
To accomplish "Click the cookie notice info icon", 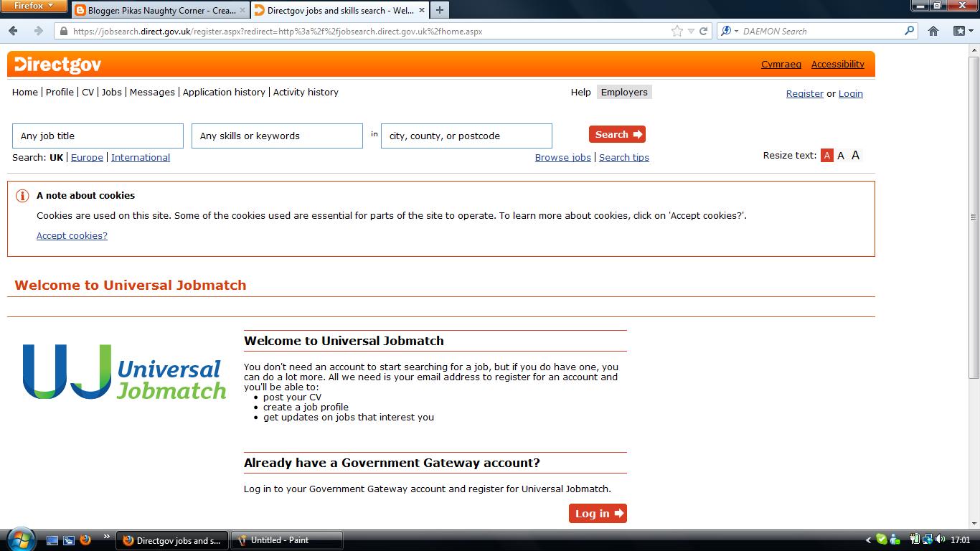I will [22, 196].
